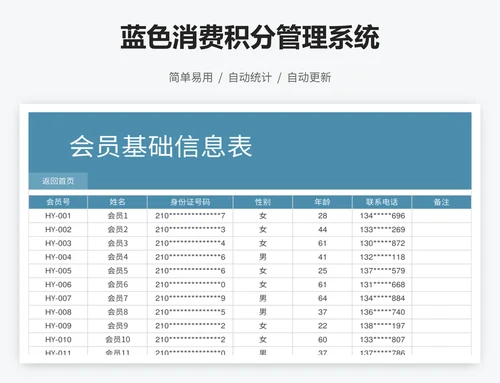500x383 pixels.
Task: Click age cell 25 in HY-005 row
Action: [x=322, y=271]
